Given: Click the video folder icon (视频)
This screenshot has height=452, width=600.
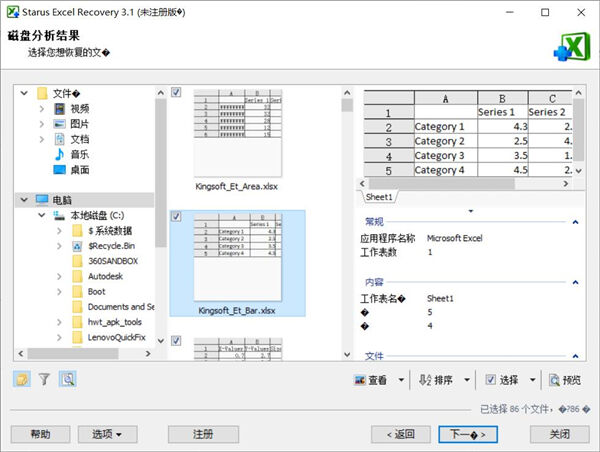Looking at the screenshot, I should click(60, 109).
